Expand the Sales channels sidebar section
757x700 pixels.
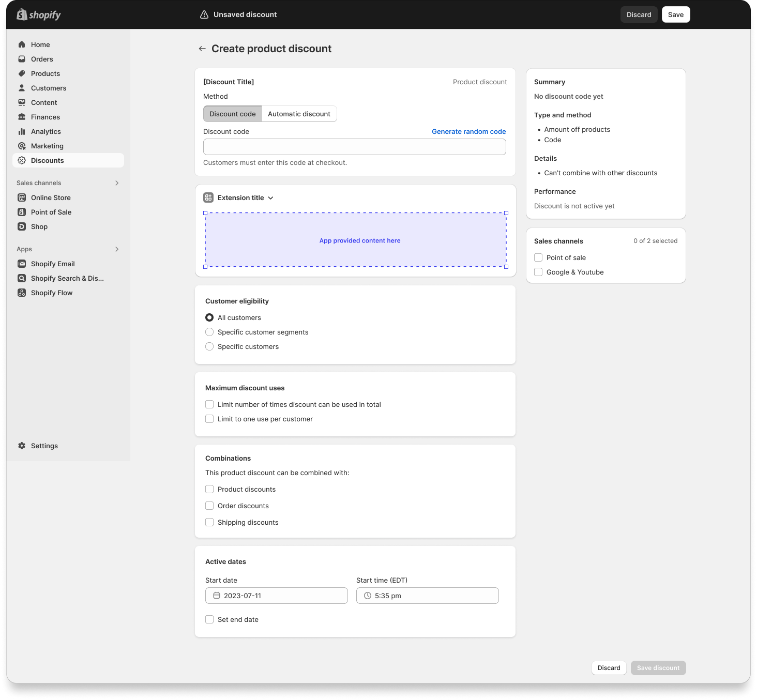(x=117, y=183)
